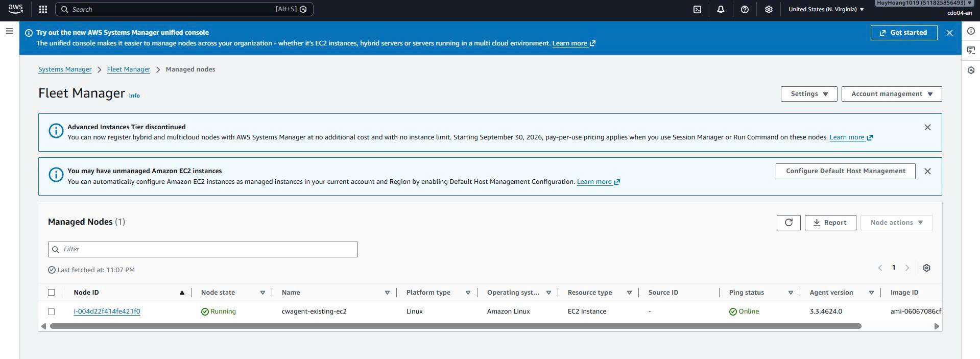
Task: Click the Node ID column header
Action: tap(86, 293)
